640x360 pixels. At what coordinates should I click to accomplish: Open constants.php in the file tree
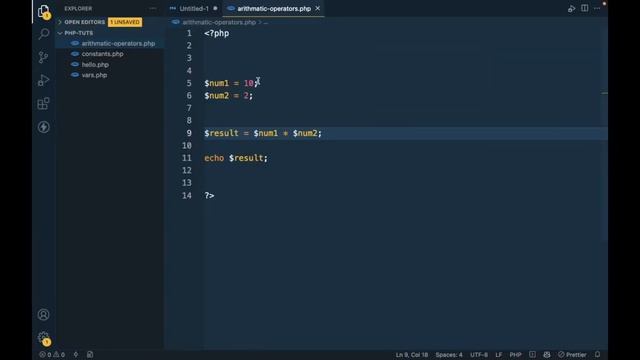102,54
